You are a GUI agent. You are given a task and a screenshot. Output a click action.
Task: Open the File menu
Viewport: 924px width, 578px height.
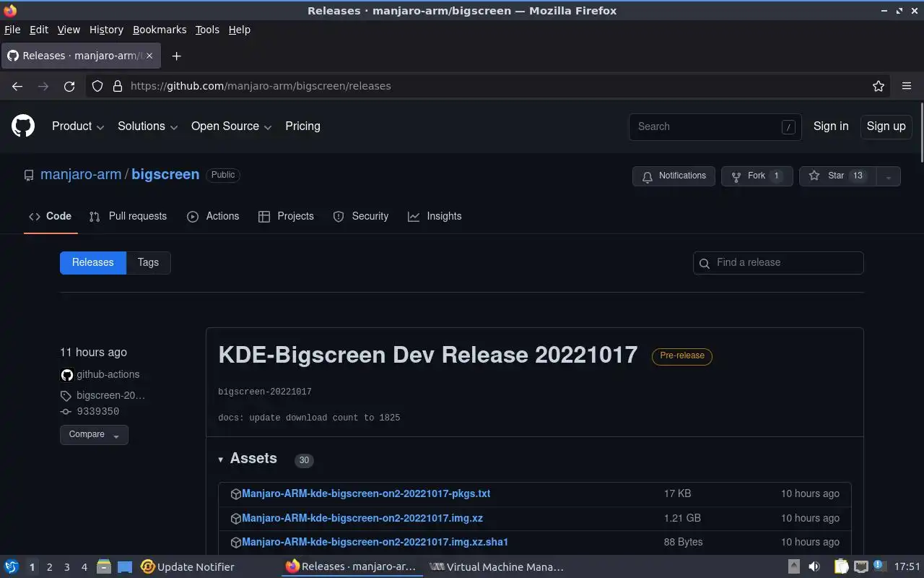pos(12,30)
